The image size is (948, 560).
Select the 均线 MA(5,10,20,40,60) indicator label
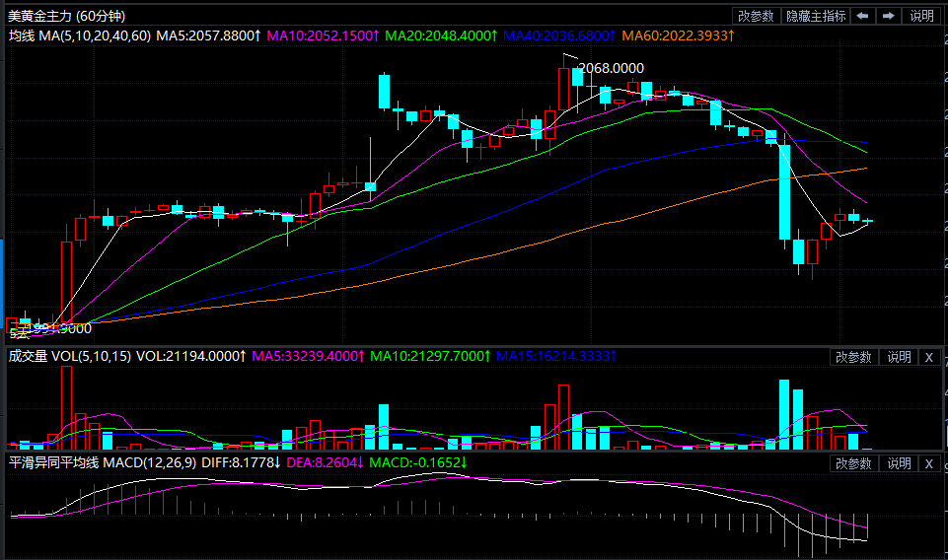[79, 35]
